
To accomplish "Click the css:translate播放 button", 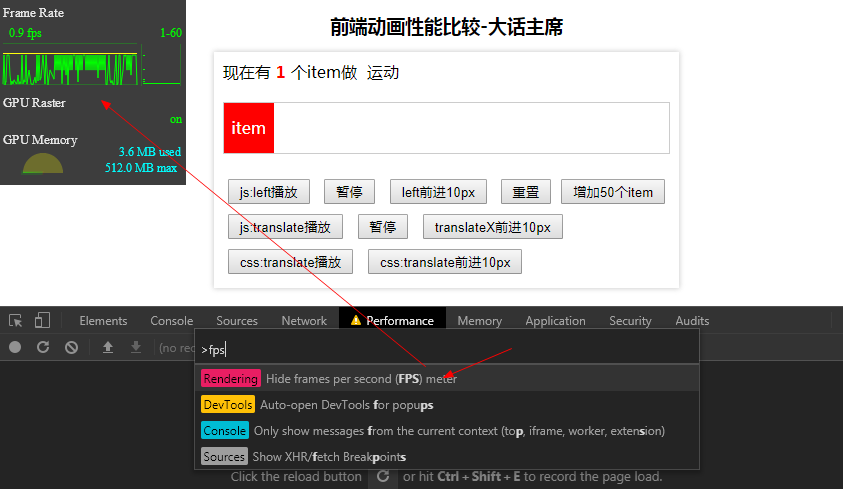I will tap(290, 262).
